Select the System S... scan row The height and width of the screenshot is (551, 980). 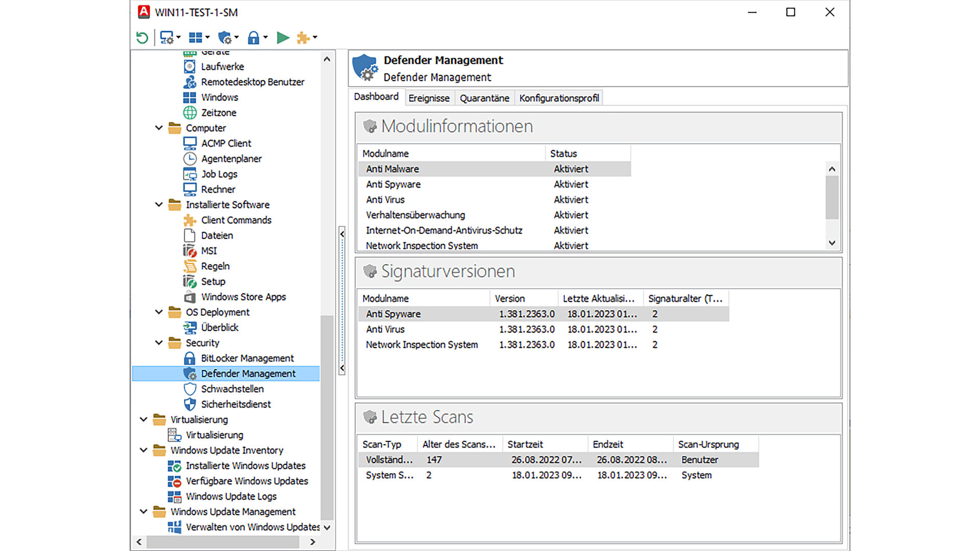(x=558, y=475)
